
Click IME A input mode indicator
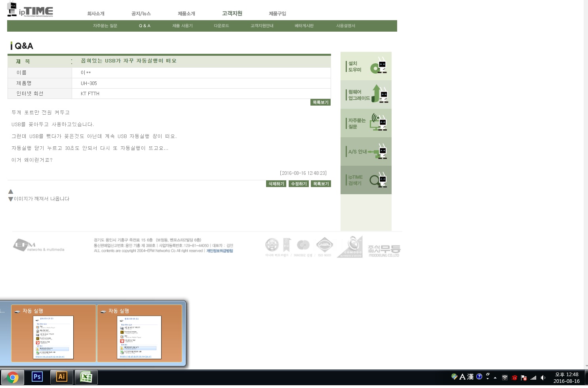tap(462, 377)
